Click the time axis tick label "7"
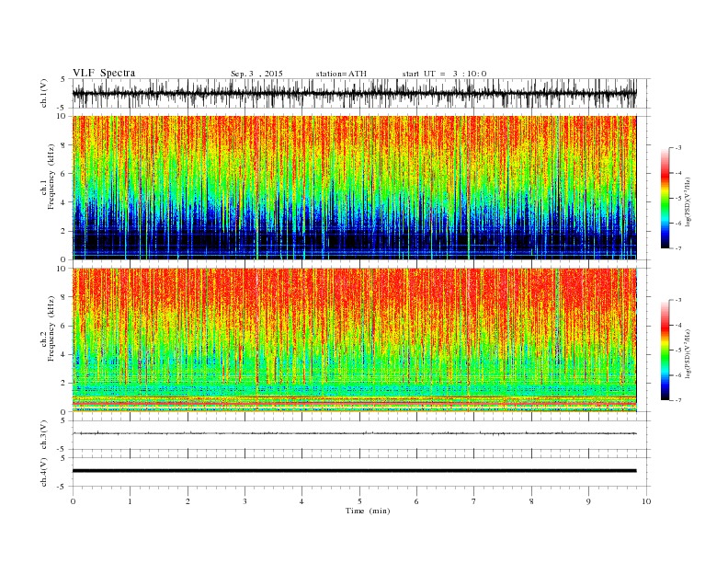 (474, 501)
